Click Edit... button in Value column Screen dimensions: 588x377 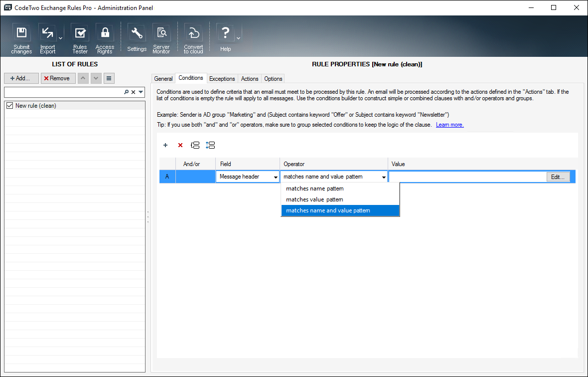pyautogui.click(x=558, y=177)
